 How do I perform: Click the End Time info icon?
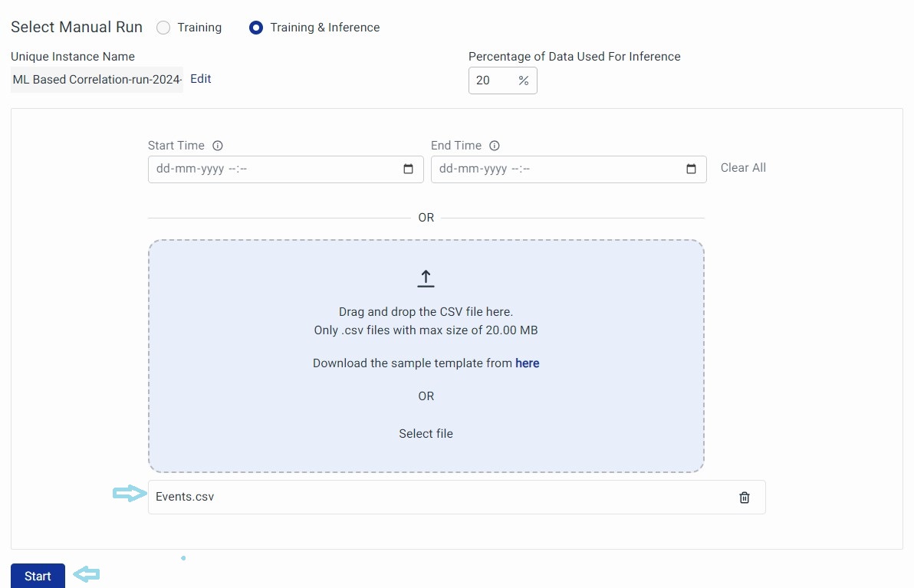(x=495, y=146)
